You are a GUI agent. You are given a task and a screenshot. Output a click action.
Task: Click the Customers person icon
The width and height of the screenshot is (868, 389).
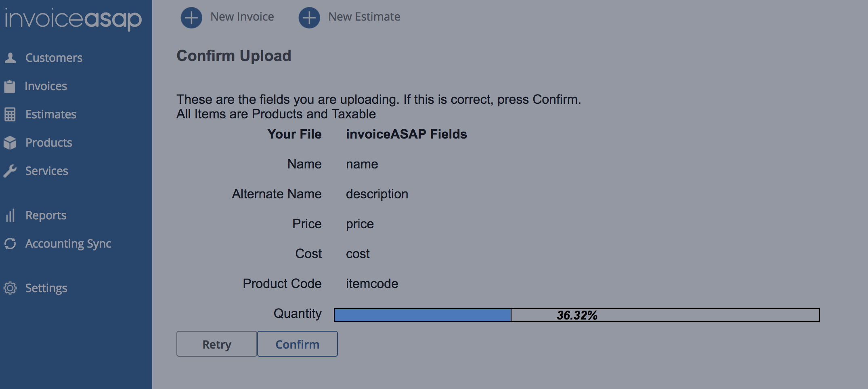click(10, 58)
